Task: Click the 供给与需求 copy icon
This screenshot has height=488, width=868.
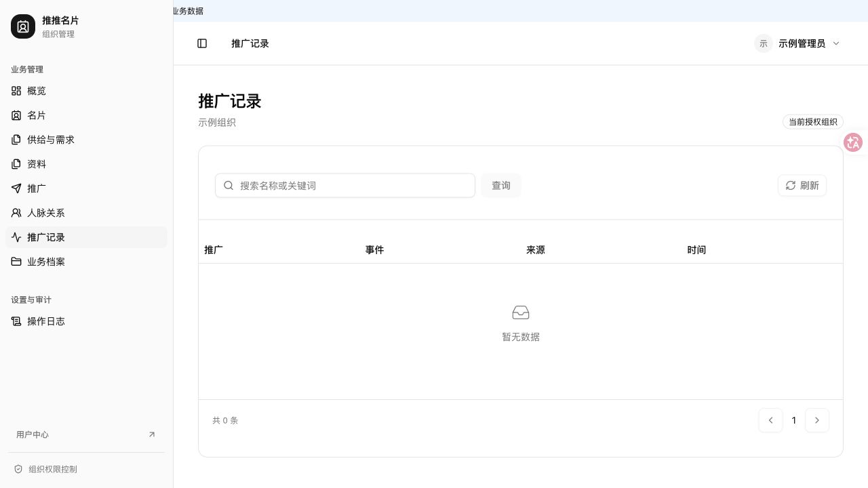Action: pyautogui.click(x=16, y=140)
